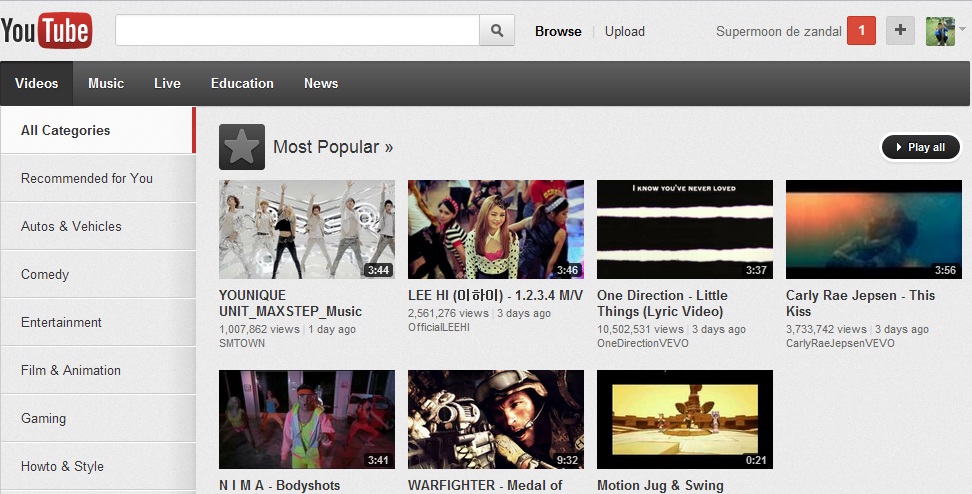Click the 3:56 duration badge
972x494 pixels.
pos(945,270)
